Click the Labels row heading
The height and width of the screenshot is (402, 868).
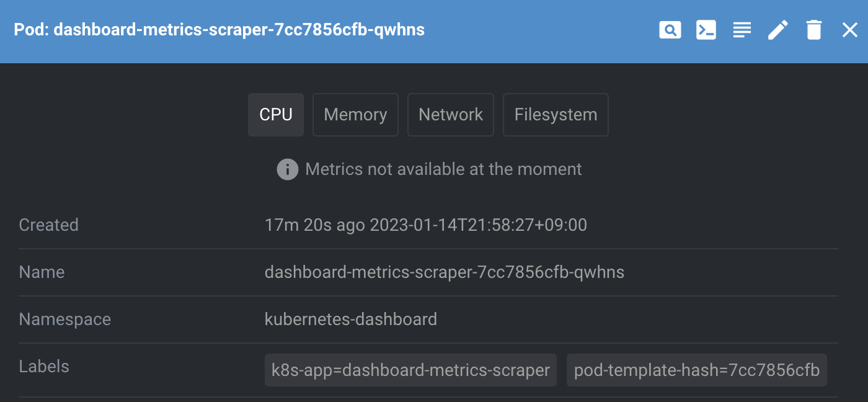[x=44, y=367]
